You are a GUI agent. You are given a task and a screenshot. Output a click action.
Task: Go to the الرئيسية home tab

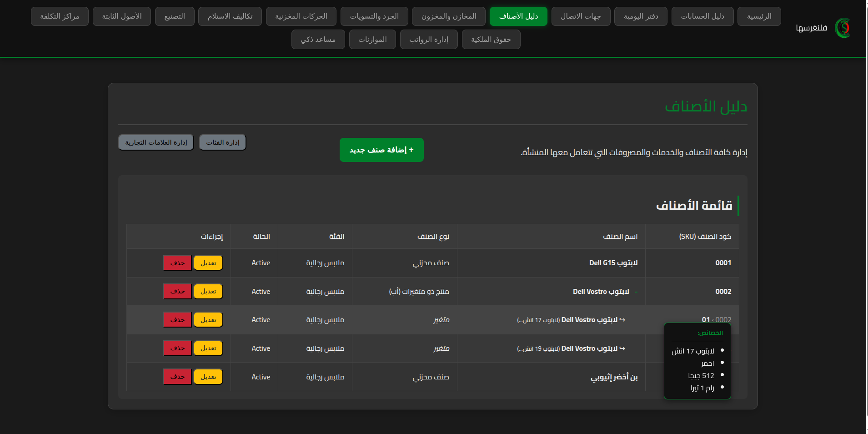[x=759, y=16]
